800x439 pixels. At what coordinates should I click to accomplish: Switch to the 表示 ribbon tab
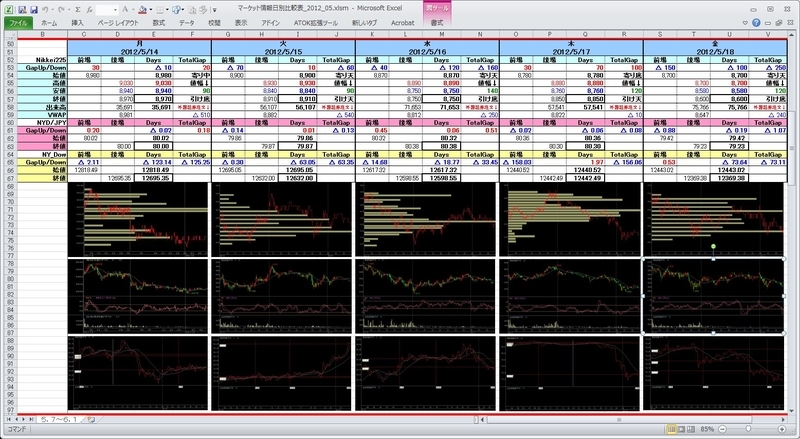point(241,23)
